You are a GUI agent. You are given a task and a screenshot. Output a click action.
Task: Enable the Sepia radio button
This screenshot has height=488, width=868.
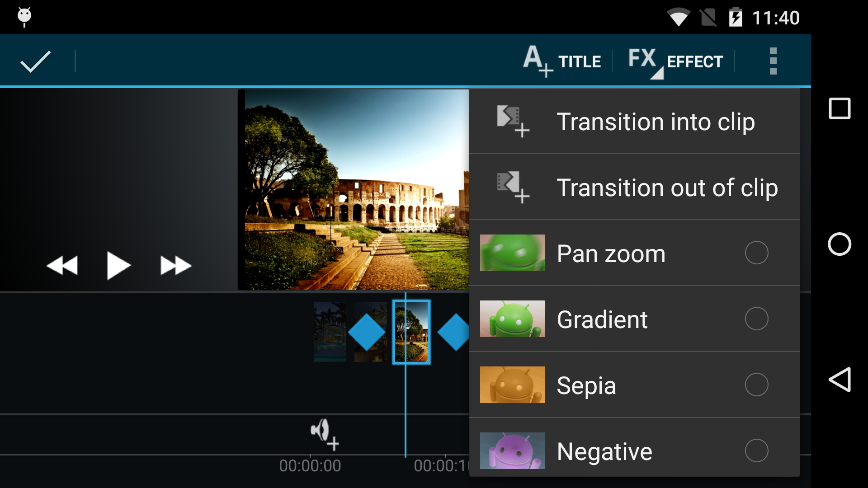tap(756, 385)
